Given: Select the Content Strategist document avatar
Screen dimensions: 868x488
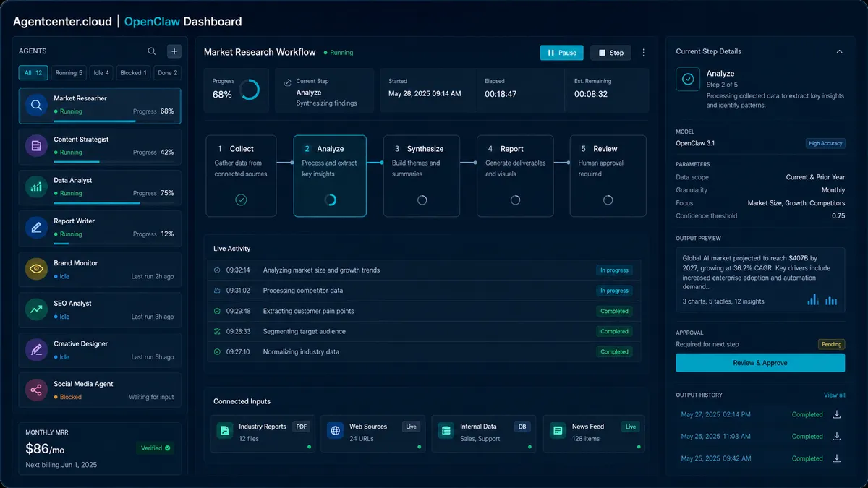Looking at the screenshot, I should point(36,146).
